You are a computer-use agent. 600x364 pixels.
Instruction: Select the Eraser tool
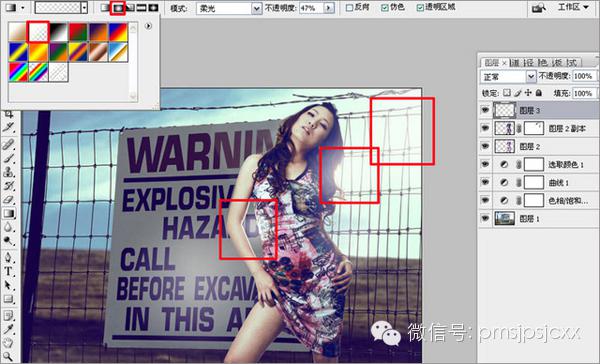(x=8, y=199)
